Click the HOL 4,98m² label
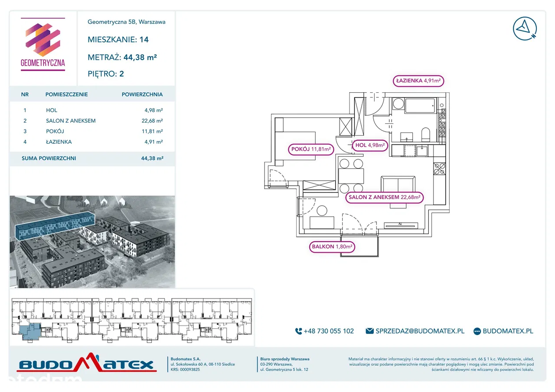 370,146
